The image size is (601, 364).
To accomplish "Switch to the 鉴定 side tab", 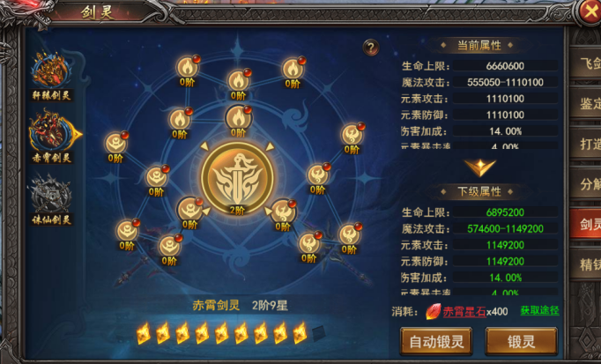I will point(585,103).
